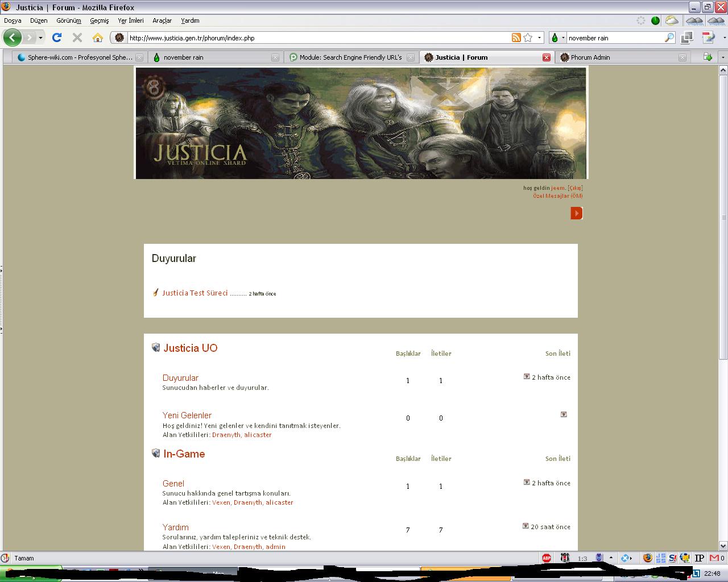The image size is (728, 582).
Task: Click the weather sun-cloud icon in menu bar
Action: click(x=672, y=20)
